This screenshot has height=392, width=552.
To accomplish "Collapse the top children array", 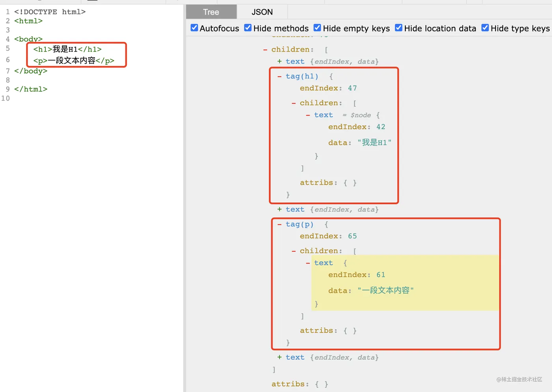I will [x=265, y=50].
